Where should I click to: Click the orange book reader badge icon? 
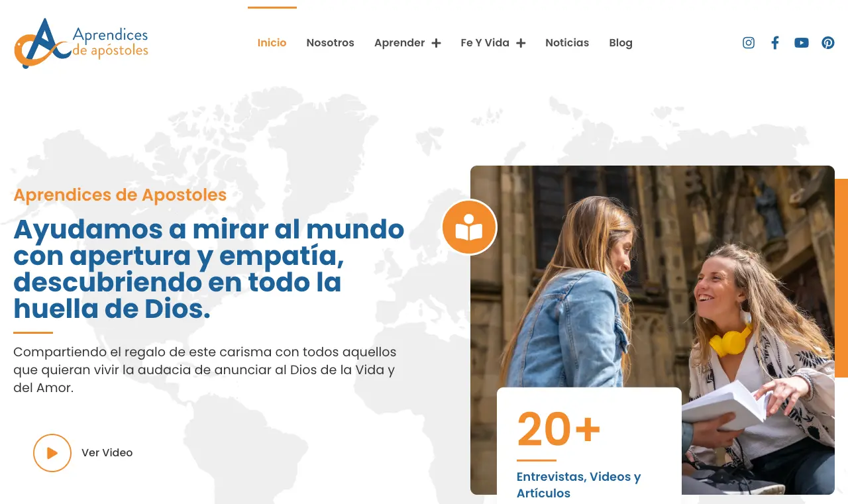pyautogui.click(x=469, y=227)
